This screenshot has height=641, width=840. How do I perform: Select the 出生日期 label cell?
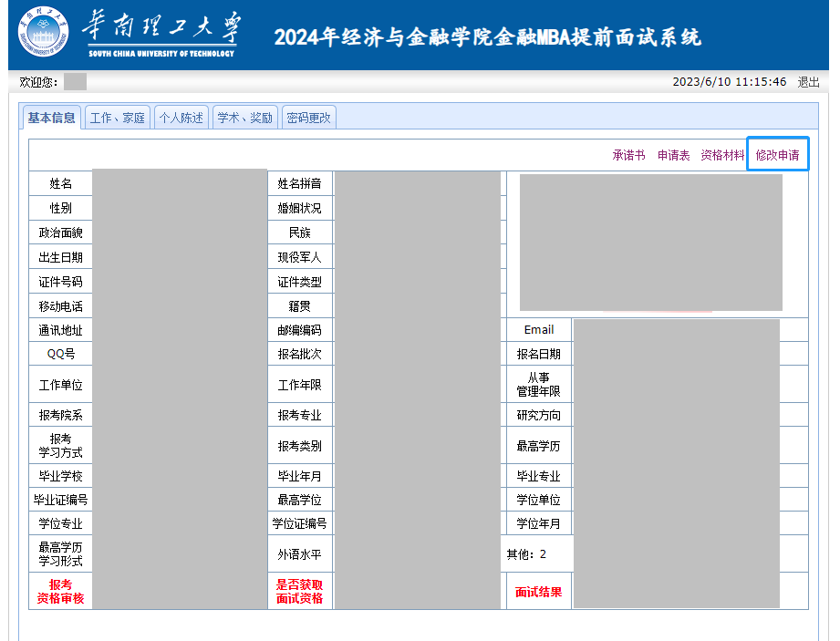pos(60,257)
